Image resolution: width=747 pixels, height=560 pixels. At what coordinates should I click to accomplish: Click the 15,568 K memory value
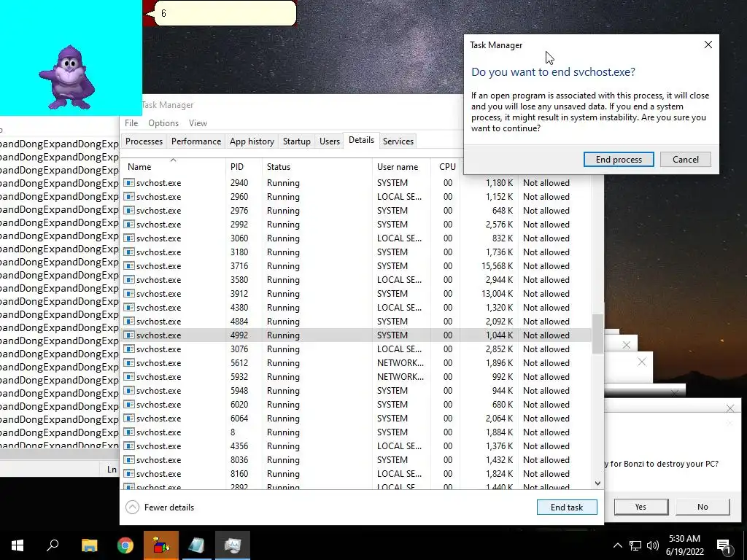click(497, 265)
